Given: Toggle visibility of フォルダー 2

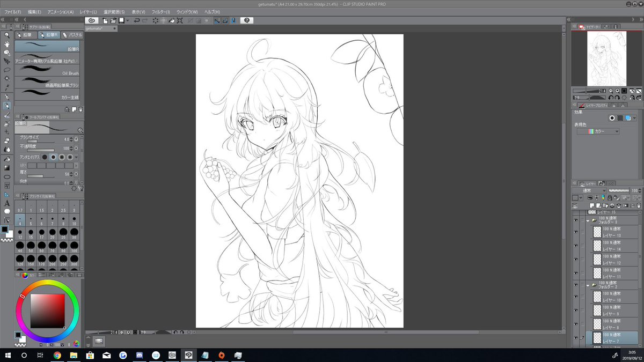Looking at the screenshot, I should click(x=576, y=284).
